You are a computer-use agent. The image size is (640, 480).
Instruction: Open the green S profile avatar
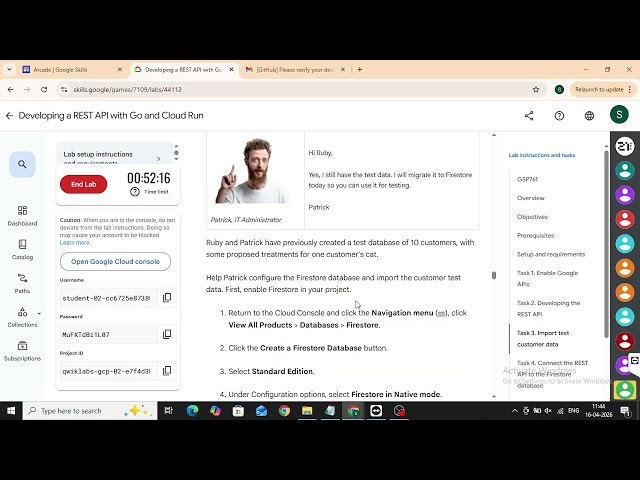(619, 115)
